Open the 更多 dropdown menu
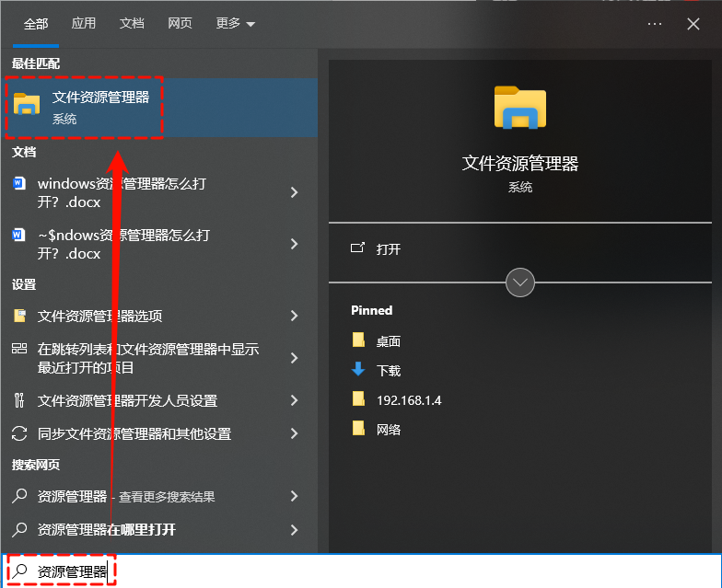The height and width of the screenshot is (588, 722). point(236,24)
